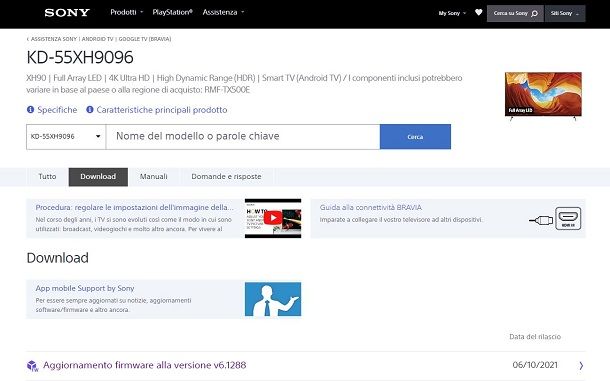Go to Google TV (BRAVIA) breadcrumb

coord(145,39)
